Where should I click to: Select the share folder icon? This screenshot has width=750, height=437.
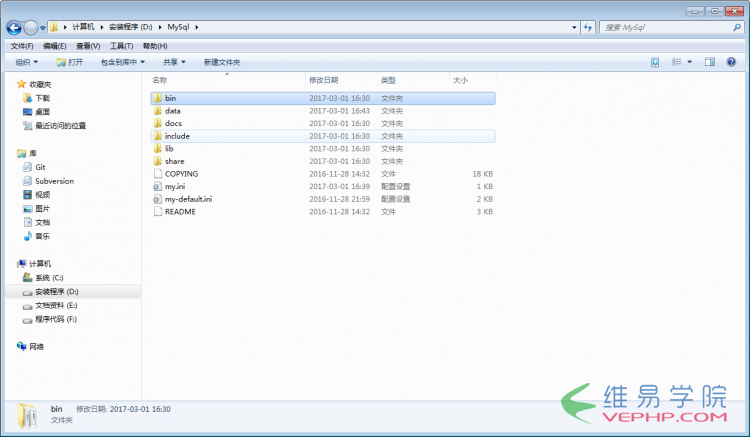(157, 161)
